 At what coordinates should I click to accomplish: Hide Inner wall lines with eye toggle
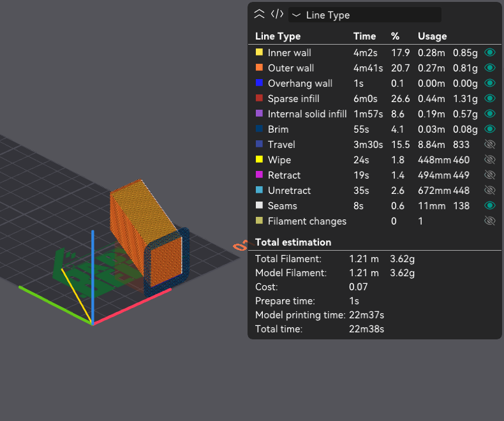[489, 52]
